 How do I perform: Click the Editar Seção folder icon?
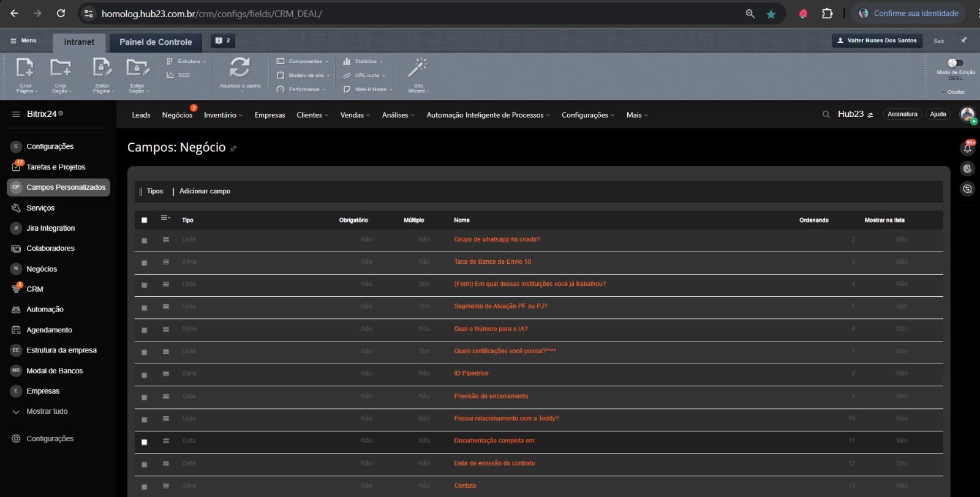(137, 67)
